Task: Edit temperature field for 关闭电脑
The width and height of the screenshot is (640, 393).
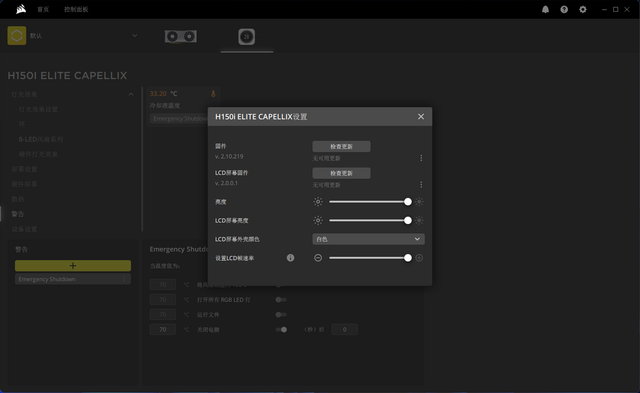Action: click(162, 329)
